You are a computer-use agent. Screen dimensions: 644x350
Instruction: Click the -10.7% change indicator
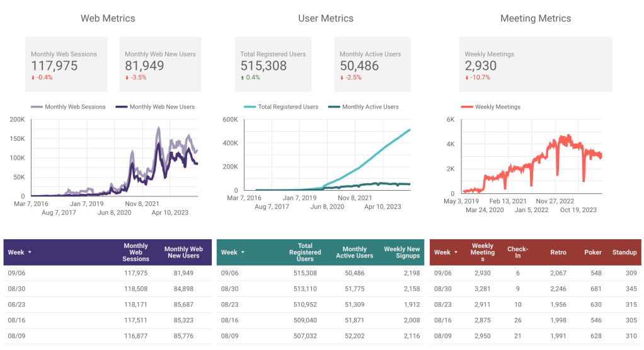click(x=478, y=77)
